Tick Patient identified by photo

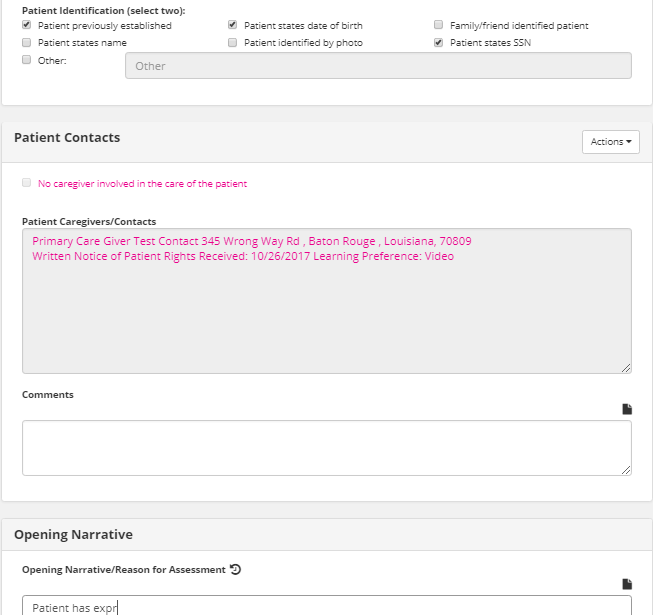(x=233, y=43)
